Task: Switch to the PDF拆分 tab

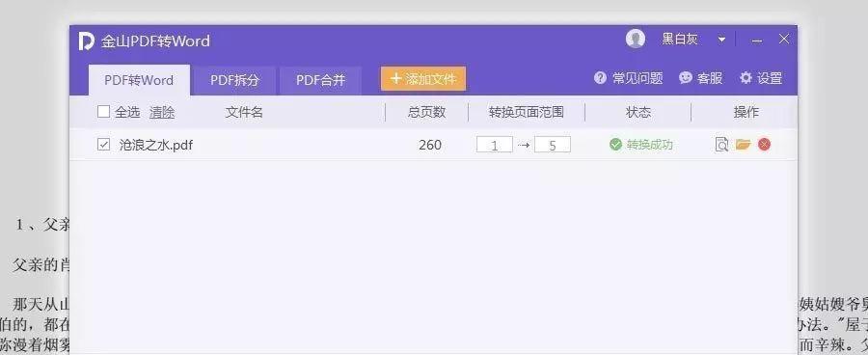Action: tap(234, 80)
